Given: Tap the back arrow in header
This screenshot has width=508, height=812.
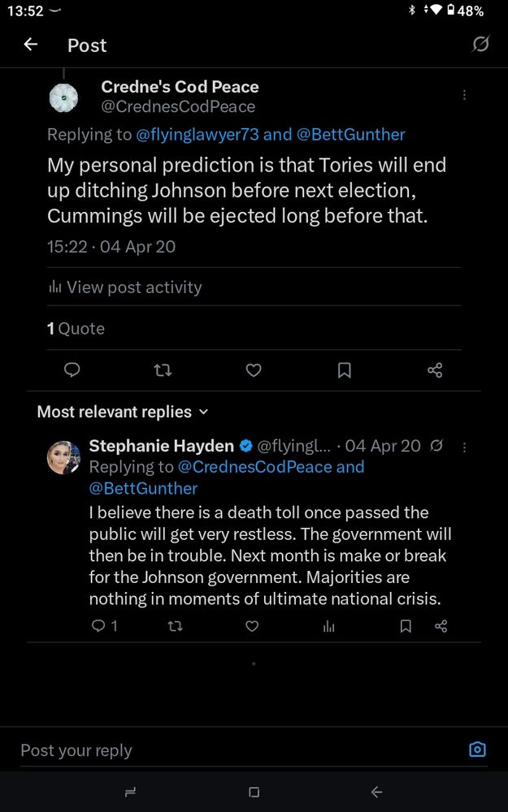Looking at the screenshot, I should point(31,45).
